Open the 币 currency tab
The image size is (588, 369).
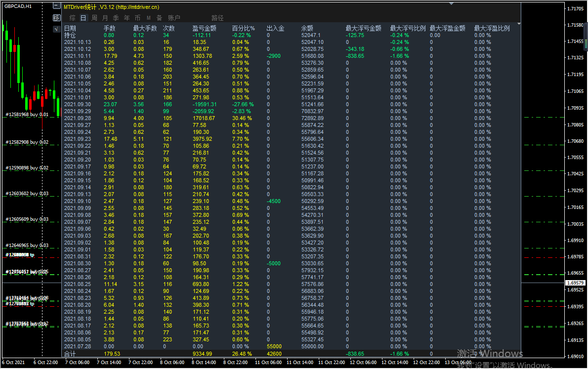pos(138,18)
